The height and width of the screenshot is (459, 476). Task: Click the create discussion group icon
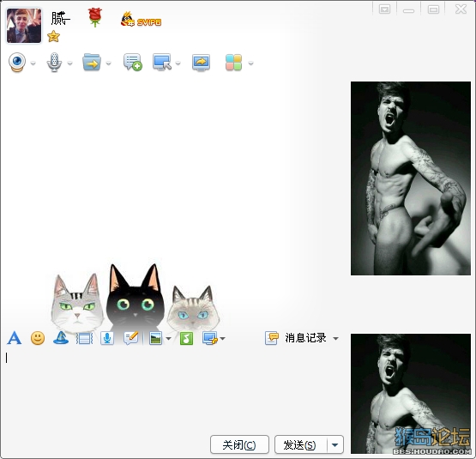(x=133, y=63)
